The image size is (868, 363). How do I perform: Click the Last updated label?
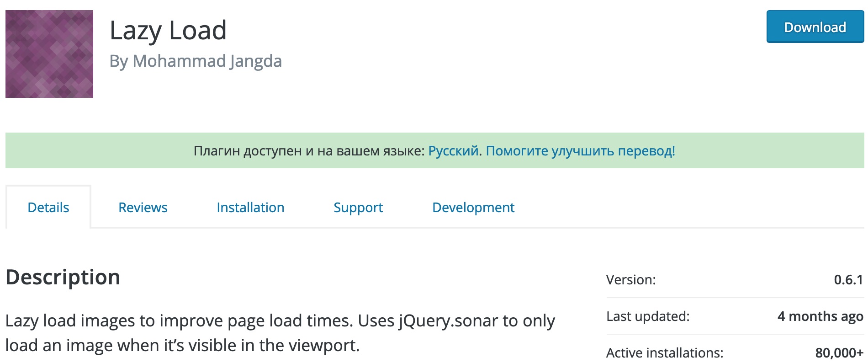(648, 316)
